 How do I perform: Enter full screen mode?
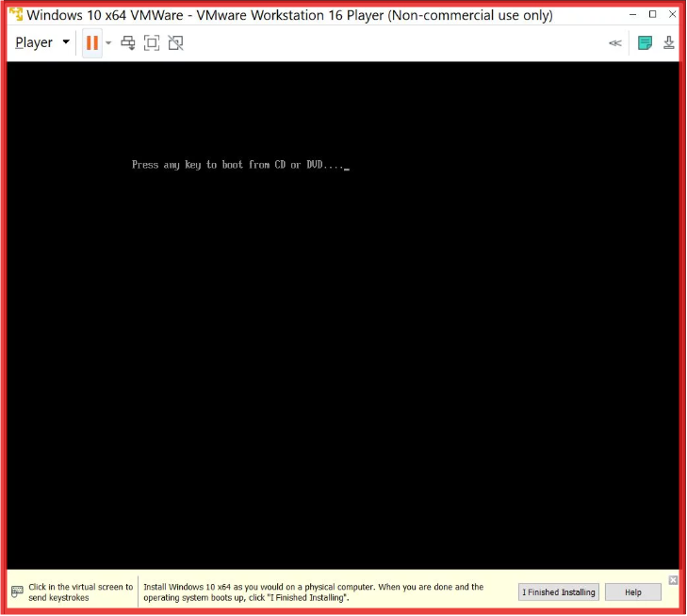tap(152, 42)
